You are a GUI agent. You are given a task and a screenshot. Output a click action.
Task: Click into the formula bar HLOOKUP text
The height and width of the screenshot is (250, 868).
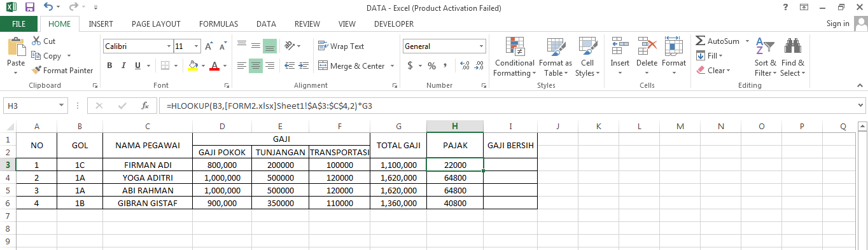coord(269,106)
